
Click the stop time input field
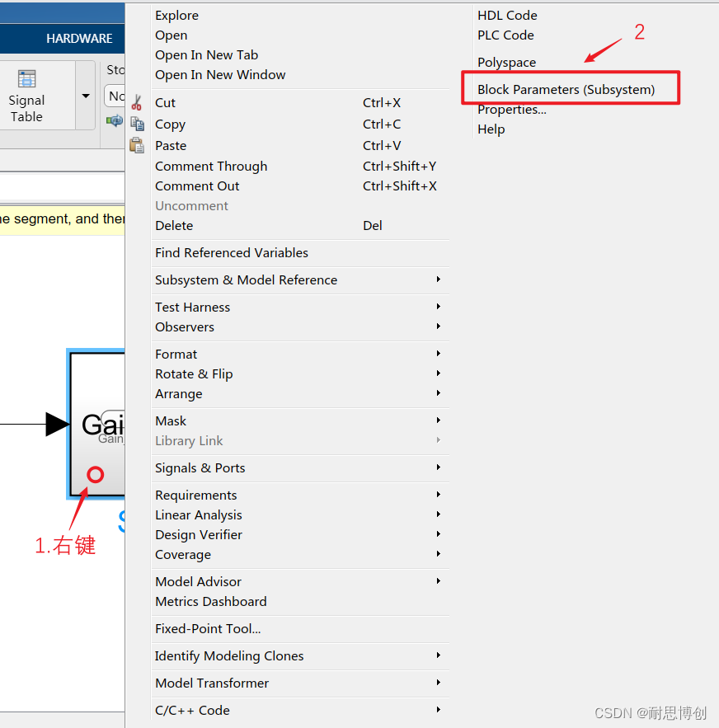click(x=115, y=96)
